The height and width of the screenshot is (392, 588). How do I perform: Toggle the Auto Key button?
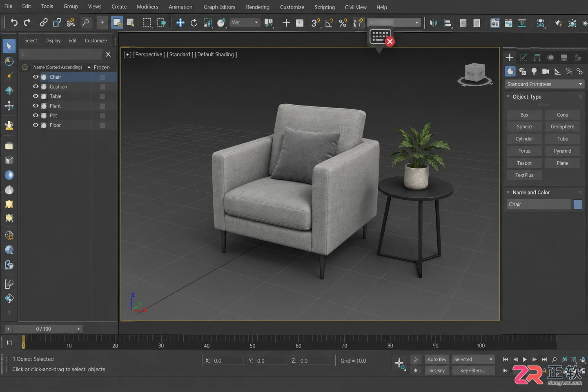437,359
